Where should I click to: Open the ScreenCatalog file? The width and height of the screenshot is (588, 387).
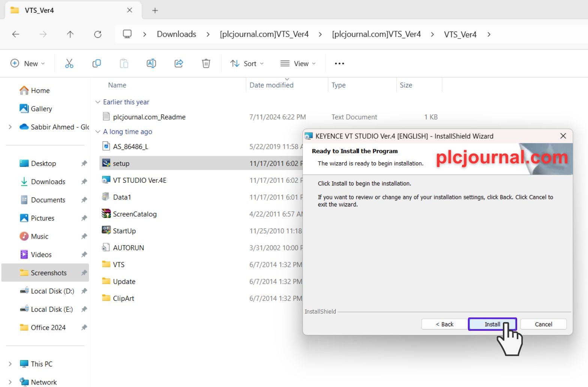click(135, 214)
